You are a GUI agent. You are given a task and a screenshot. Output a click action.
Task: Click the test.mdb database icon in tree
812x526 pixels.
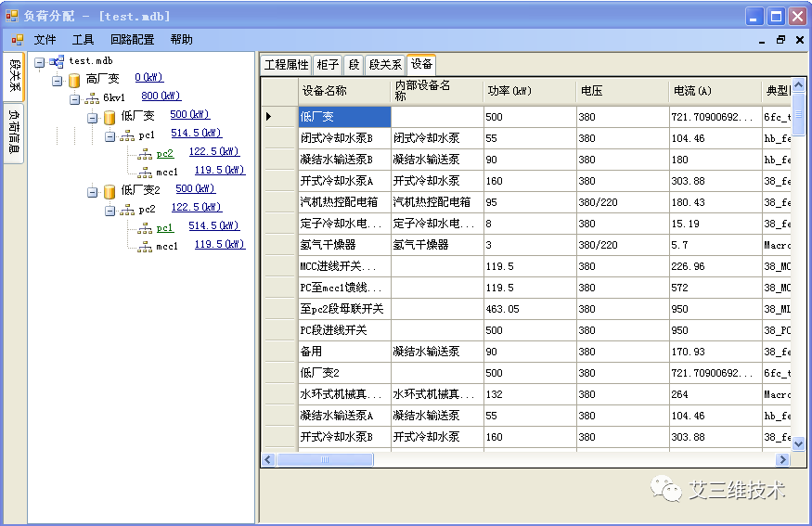[57, 61]
